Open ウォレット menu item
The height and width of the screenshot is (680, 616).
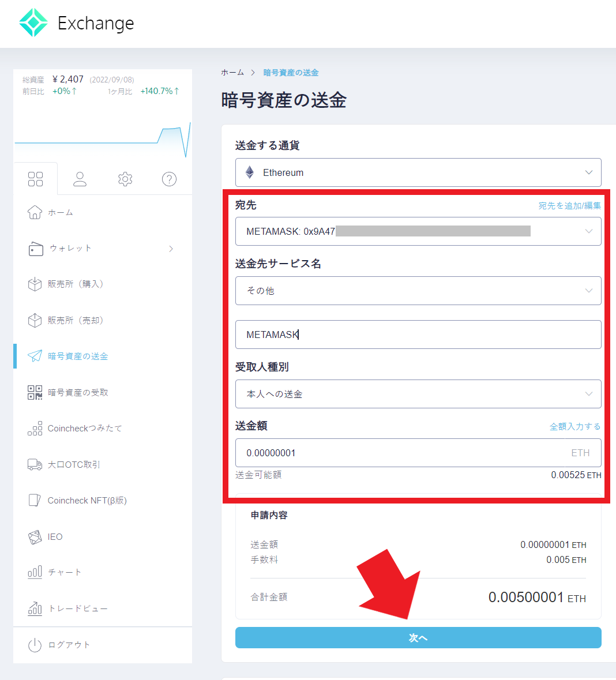(x=70, y=249)
